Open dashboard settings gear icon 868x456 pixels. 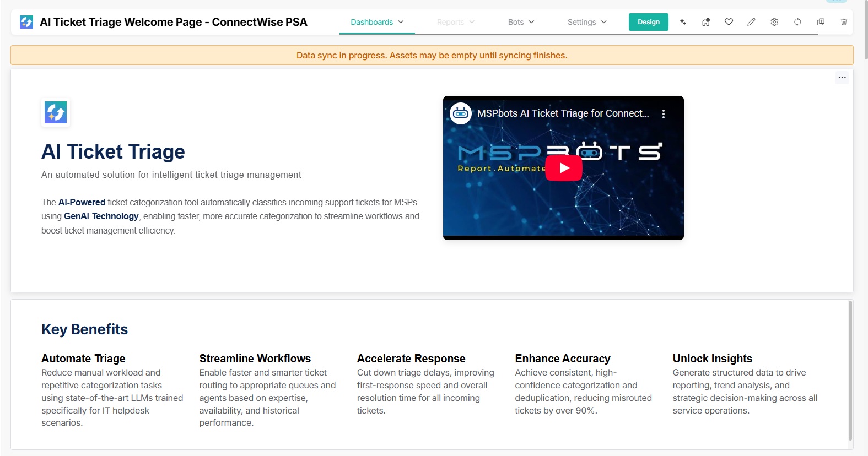[774, 22]
